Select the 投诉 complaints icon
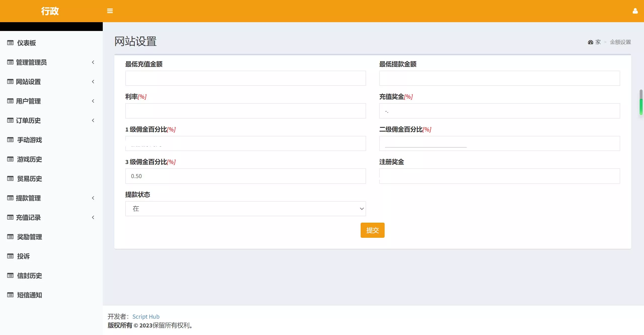The height and width of the screenshot is (335, 644). 10,256
